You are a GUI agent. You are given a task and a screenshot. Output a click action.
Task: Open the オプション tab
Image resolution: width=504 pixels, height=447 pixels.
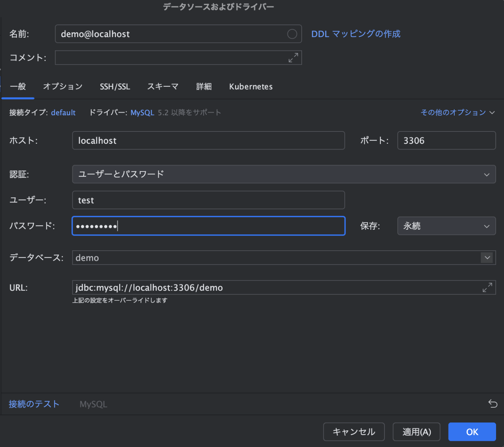coord(63,86)
